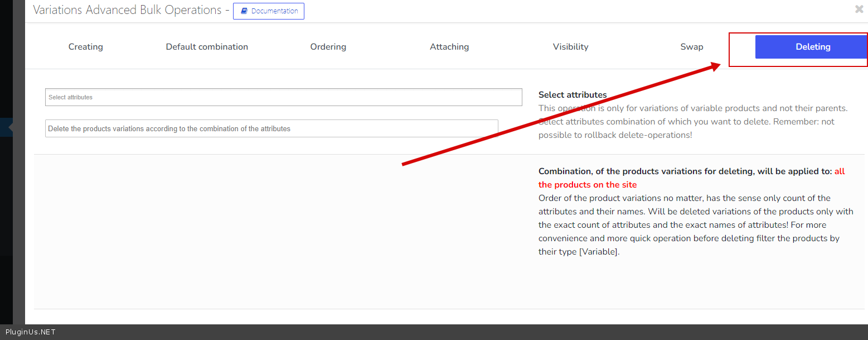Click the highlighted Deleting tab
The width and height of the screenshot is (868, 340).
point(812,47)
